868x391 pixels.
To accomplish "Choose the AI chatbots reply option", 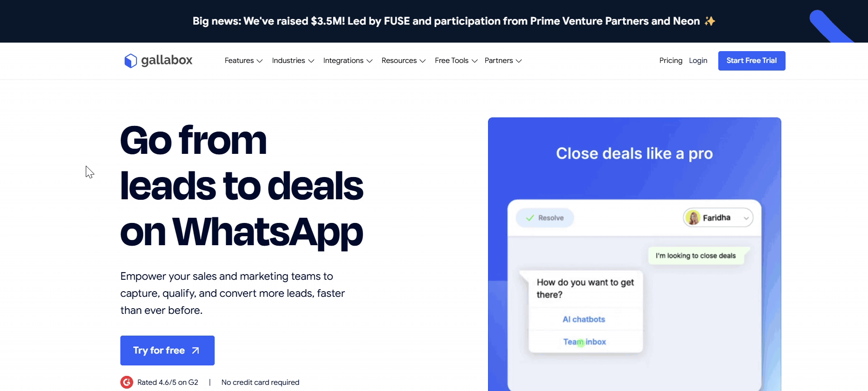I will (584, 320).
